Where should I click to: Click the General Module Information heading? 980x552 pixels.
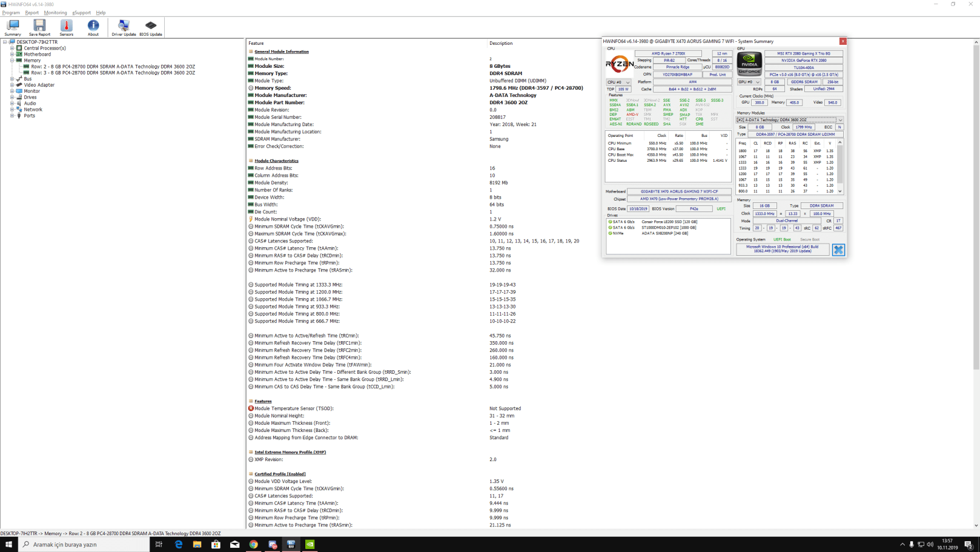pyautogui.click(x=282, y=52)
